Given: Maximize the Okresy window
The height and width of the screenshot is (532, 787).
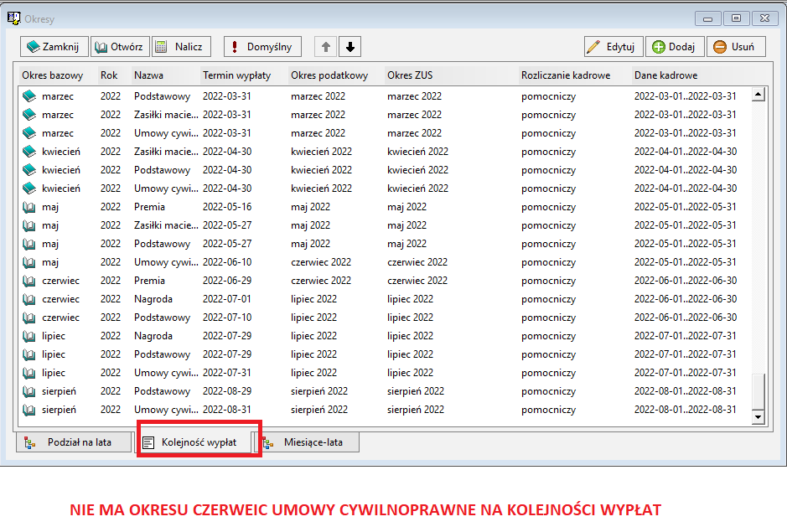Looking at the screenshot, I should [x=737, y=18].
